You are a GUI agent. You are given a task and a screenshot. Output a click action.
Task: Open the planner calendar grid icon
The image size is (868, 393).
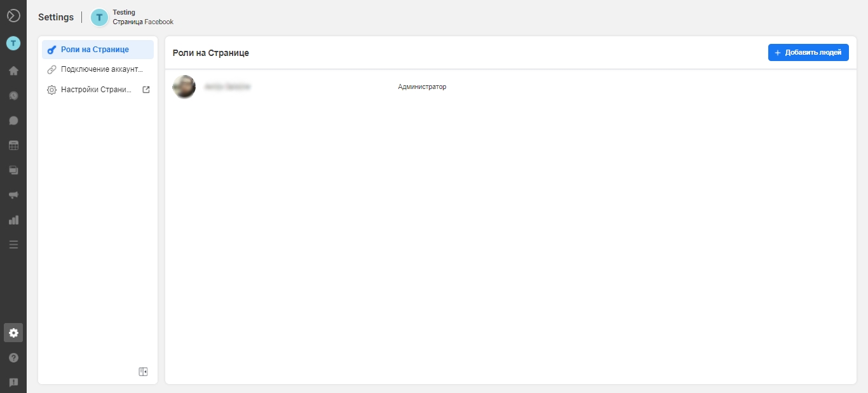pos(13,145)
